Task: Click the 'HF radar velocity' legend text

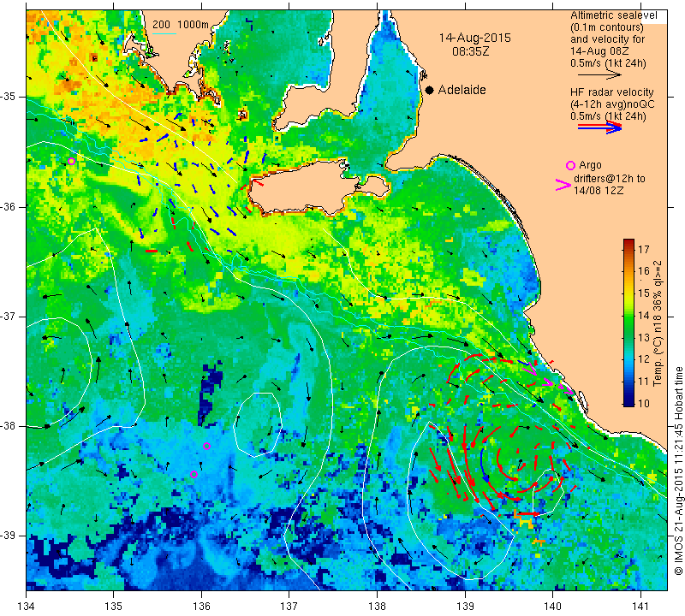Action: tap(611, 92)
